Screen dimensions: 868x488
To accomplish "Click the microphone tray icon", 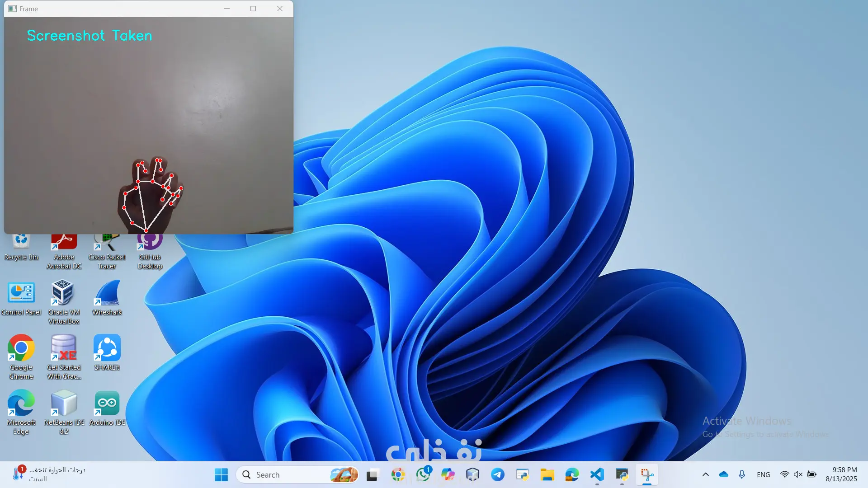I will coord(742,474).
